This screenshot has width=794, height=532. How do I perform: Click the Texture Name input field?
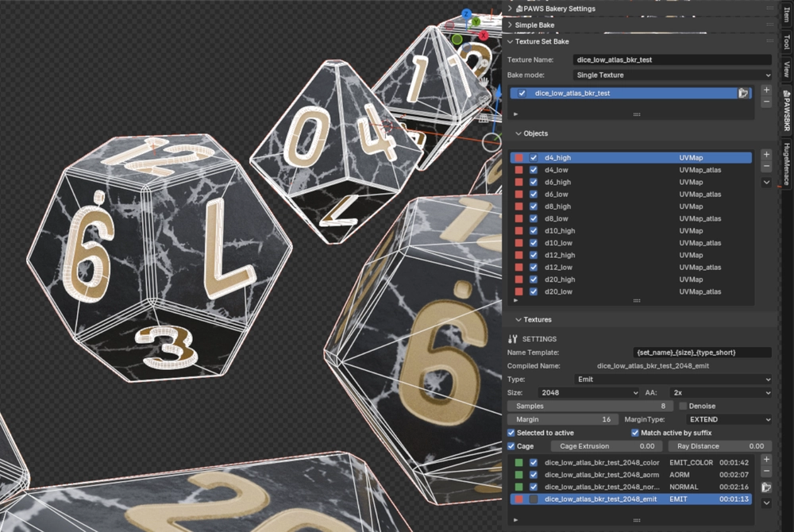pyautogui.click(x=672, y=60)
